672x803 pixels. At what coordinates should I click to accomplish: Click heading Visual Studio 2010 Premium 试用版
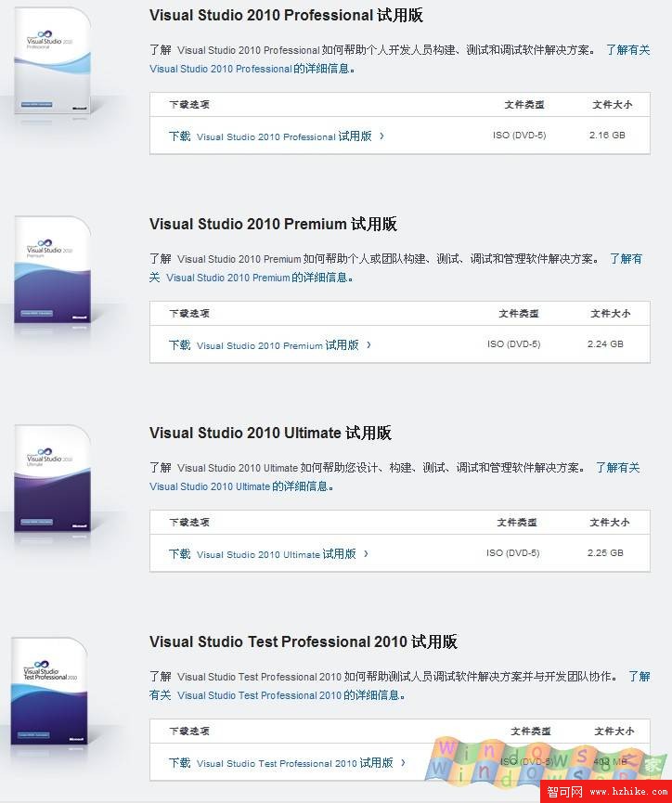point(274,225)
